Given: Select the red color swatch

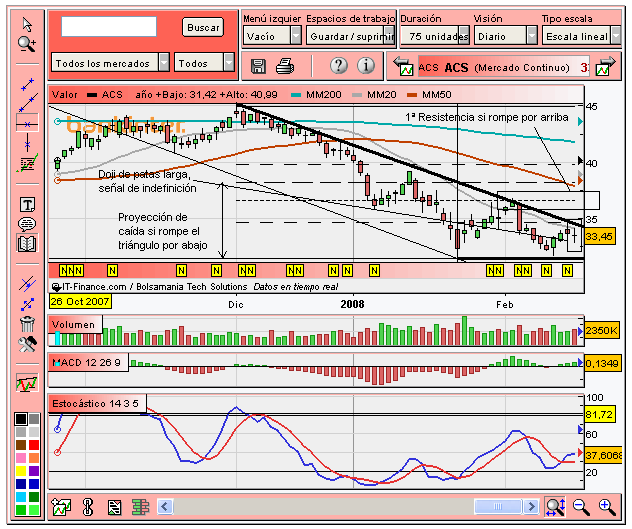Looking at the screenshot, I should coord(34,445).
